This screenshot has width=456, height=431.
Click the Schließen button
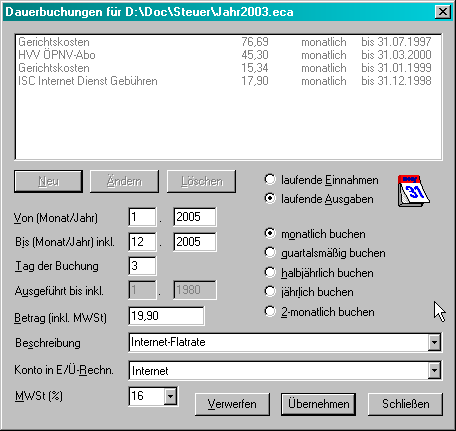click(405, 404)
